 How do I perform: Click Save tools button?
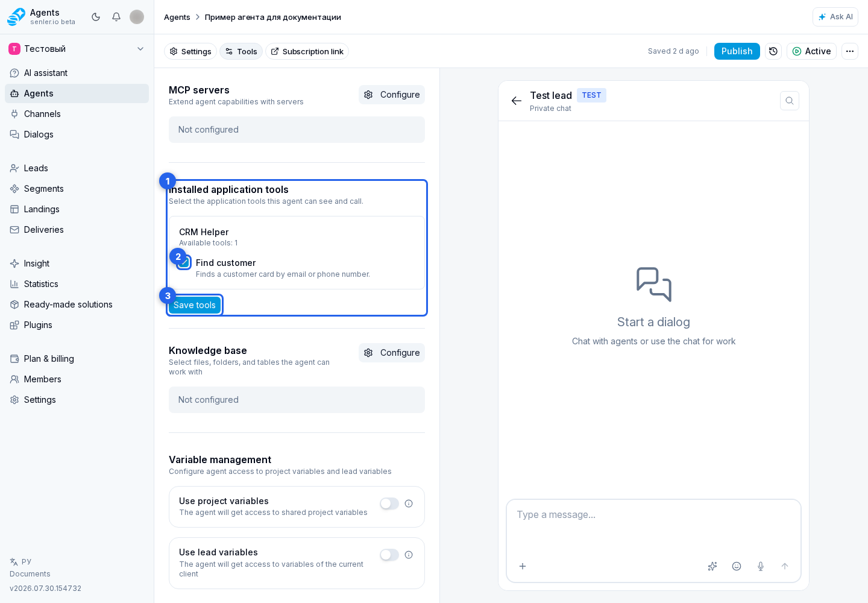(x=195, y=305)
